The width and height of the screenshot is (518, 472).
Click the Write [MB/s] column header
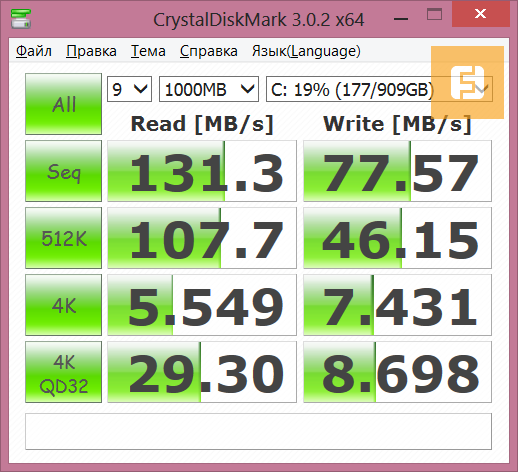(397, 124)
